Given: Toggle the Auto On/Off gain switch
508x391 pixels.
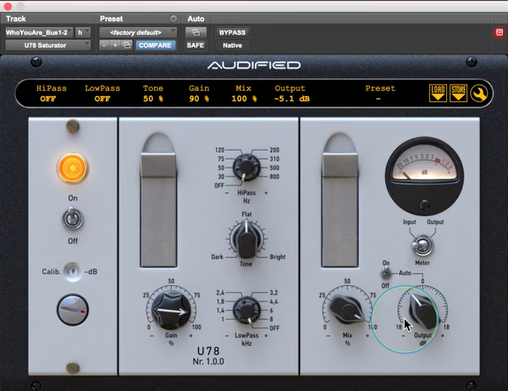Looking at the screenshot, I should click(x=386, y=273).
